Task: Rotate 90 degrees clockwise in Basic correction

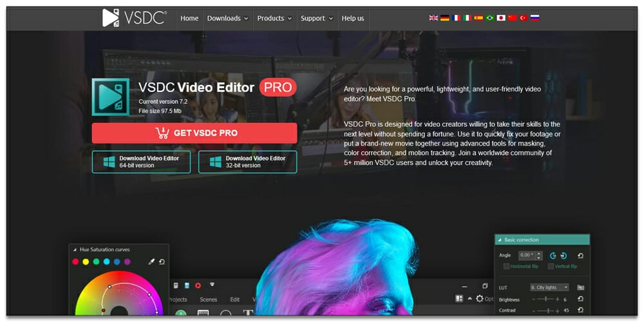Action: click(563, 256)
